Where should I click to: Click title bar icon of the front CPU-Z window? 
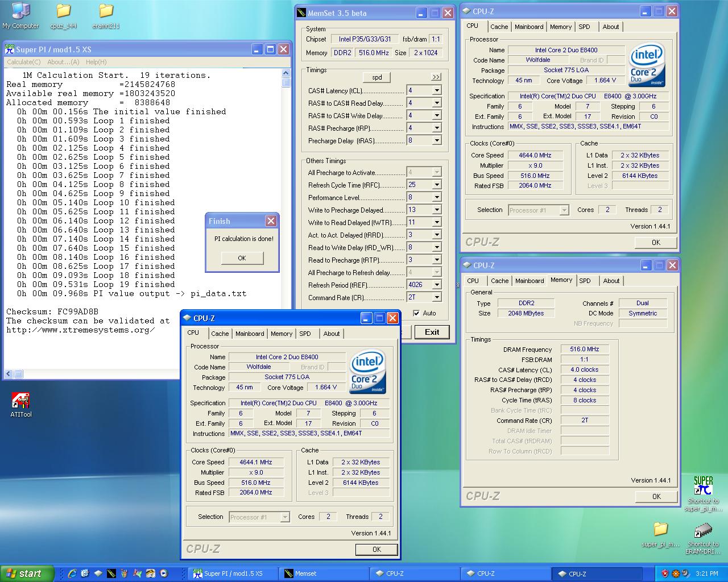[187, 318]
